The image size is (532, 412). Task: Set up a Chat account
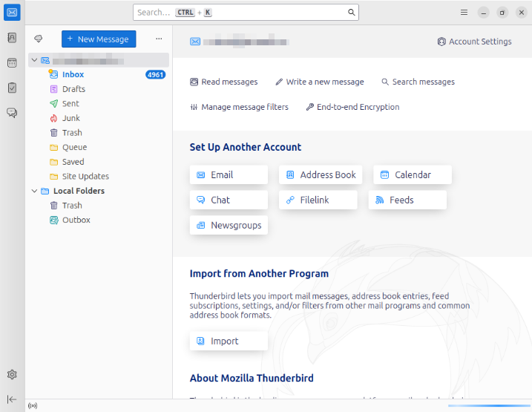click(229, 200)
